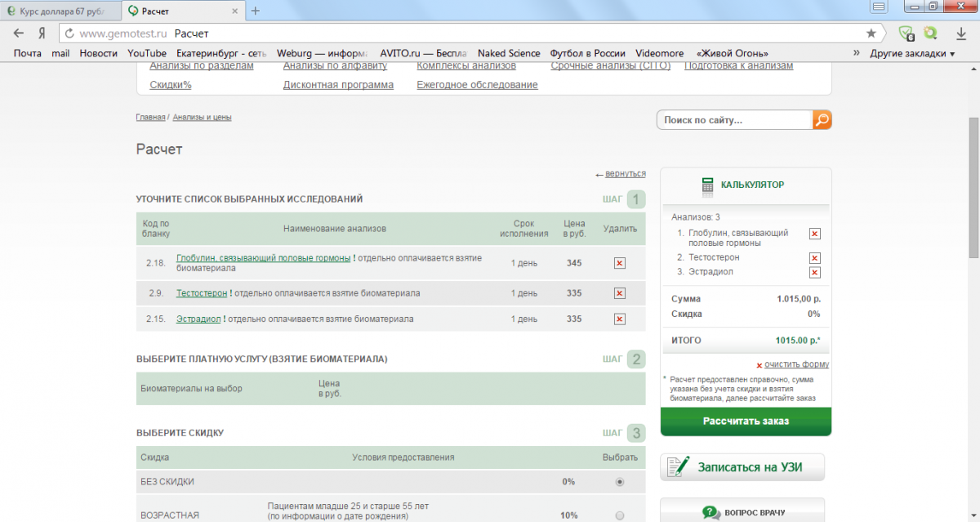Open a new browser tab with plus
Viewport: 980px width, 522px height.
click(256, 11)
